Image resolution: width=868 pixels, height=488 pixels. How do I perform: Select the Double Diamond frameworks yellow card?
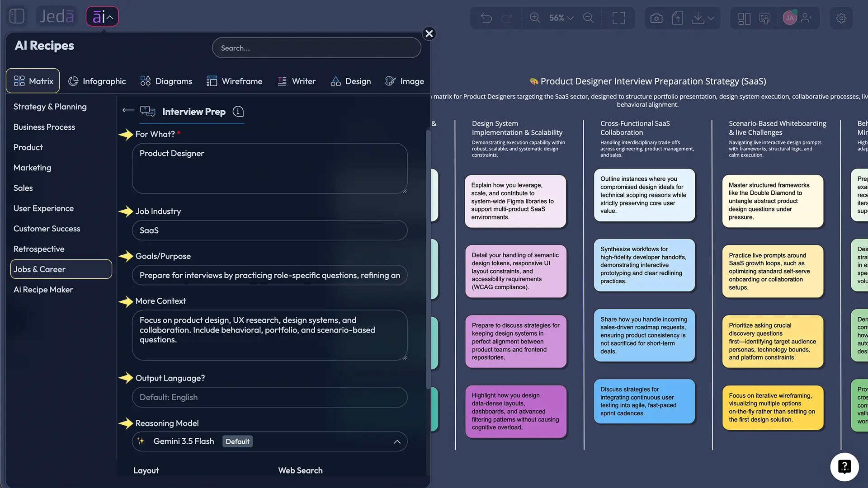(x=773, y=201)
